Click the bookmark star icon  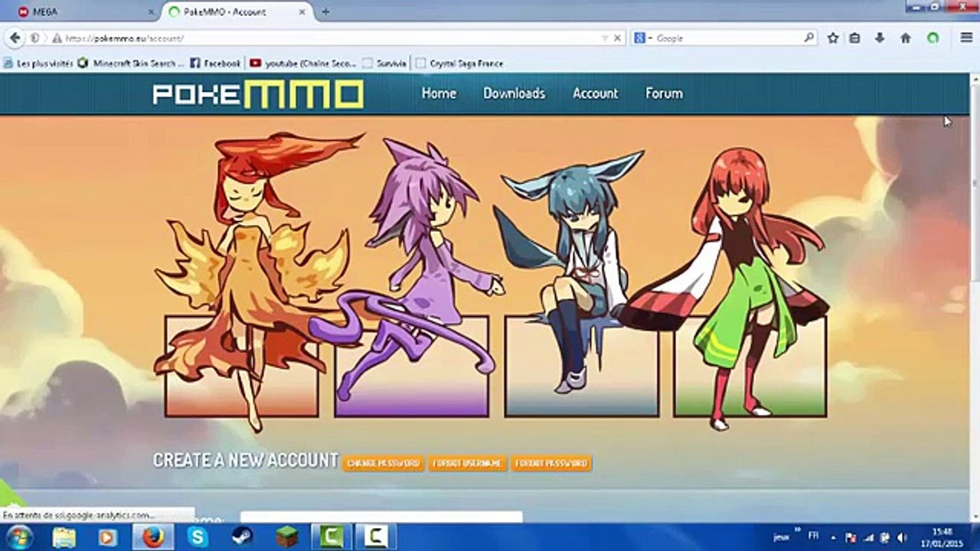pyautogui.click(x=833, y=37)
